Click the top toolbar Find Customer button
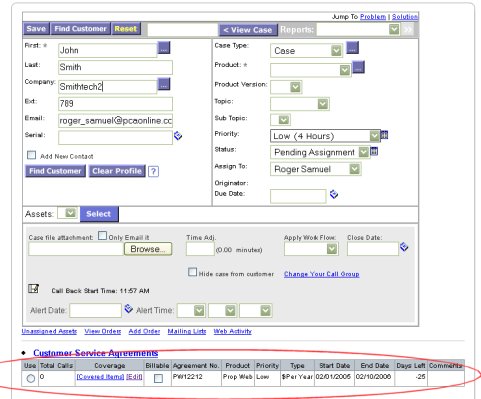Screen dimensions: 481x399 (80, 29)
